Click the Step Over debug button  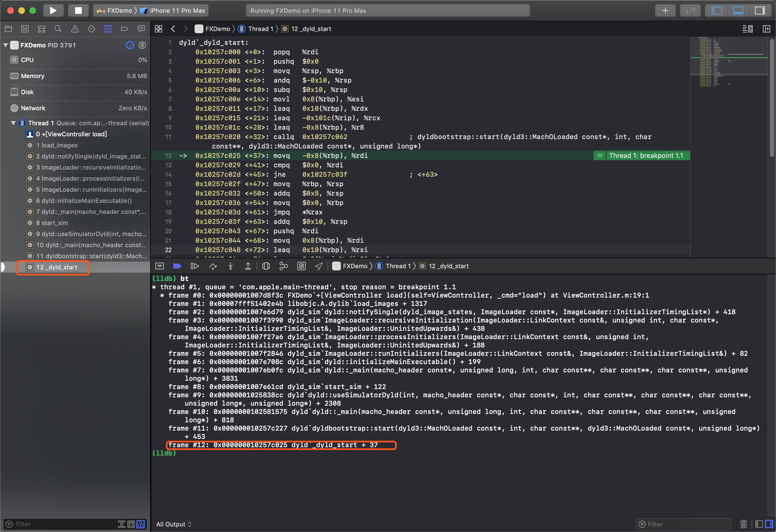[x=213, y=266]
